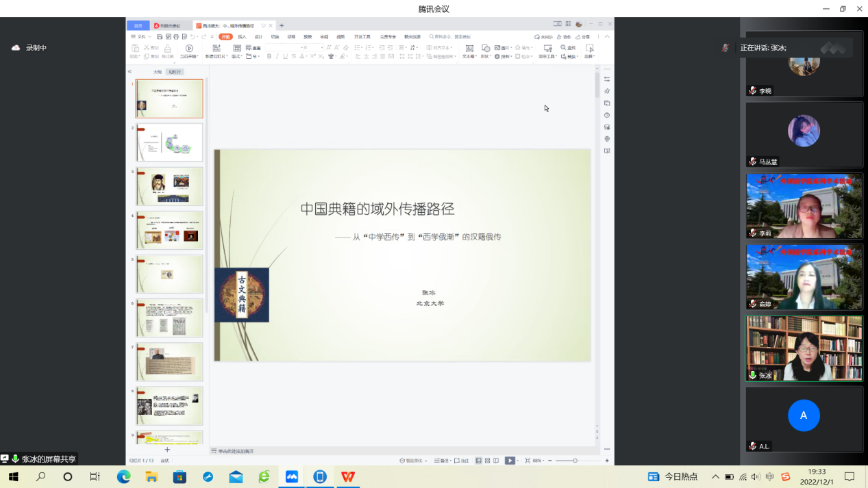The image size is (868, 488).
Task: Click the zoom slider in status bar
Action: (x=575, y=461)
